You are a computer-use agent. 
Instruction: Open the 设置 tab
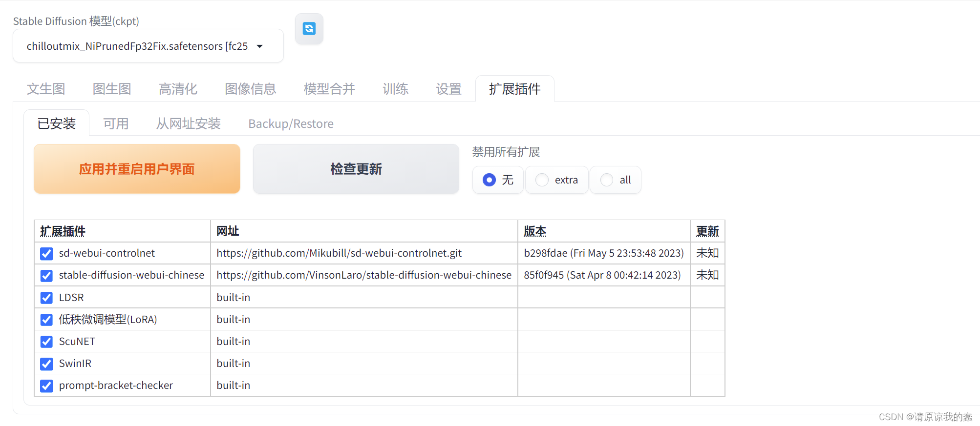coord(448,89)
